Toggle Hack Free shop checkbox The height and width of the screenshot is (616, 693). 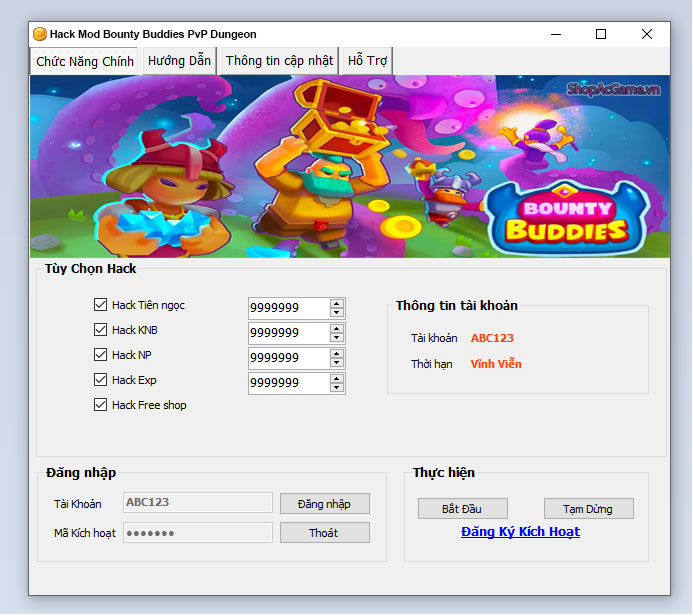coord(100,405)
